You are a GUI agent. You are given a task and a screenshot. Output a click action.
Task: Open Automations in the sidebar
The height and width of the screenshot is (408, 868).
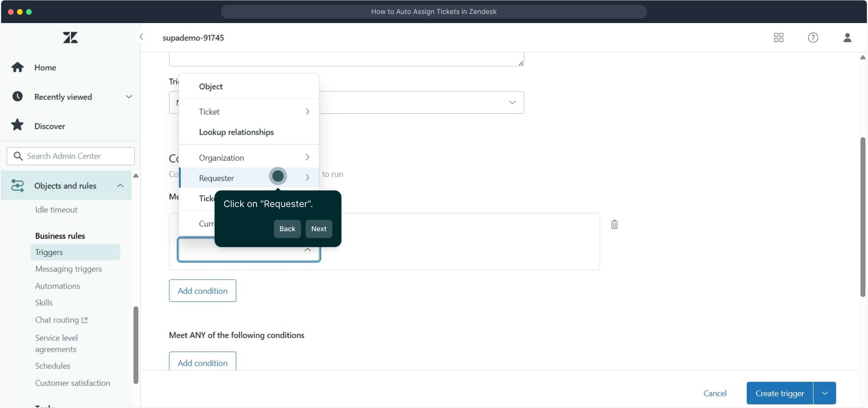click(x=57, y=286)
